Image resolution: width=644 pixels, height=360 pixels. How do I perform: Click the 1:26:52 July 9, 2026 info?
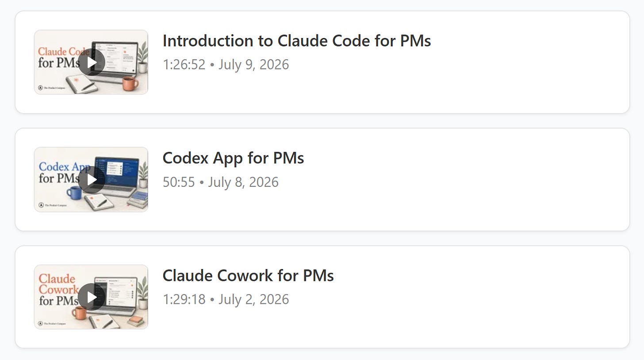pyautogui.click(x=226, y=64)
